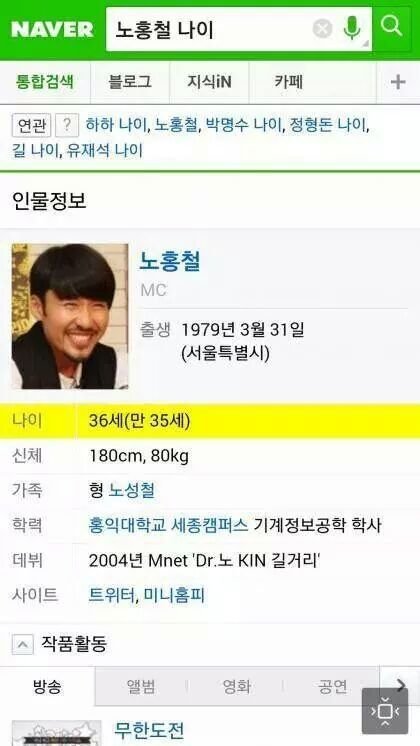The height and width of the screenshot is (746, 420).
Task: Follow the 트위터 site link
Action: 112,595
